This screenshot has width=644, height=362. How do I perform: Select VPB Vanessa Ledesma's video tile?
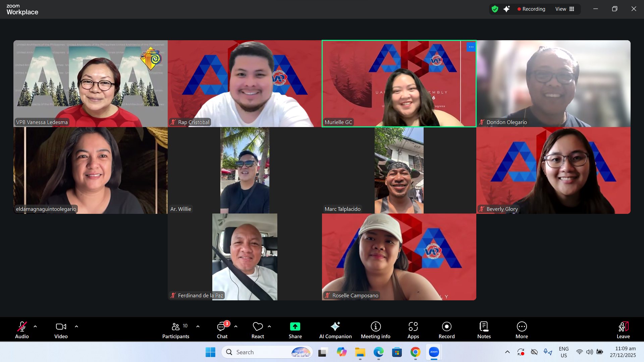tap(91, 83)
